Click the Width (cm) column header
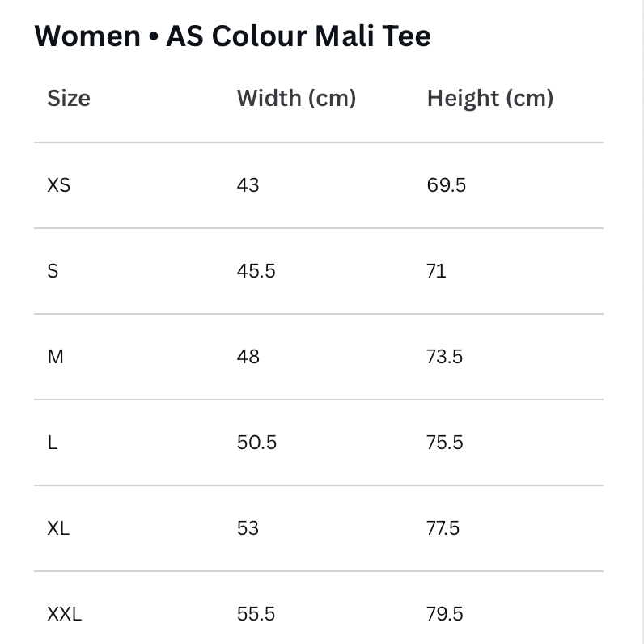This screenshot has height=644, width=644. pos(296,99)
